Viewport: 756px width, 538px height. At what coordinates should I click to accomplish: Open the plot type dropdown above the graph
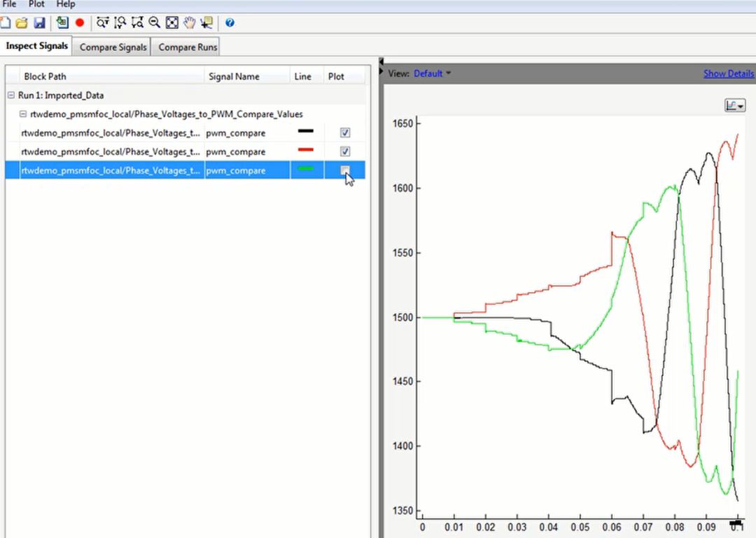point(735,106)
